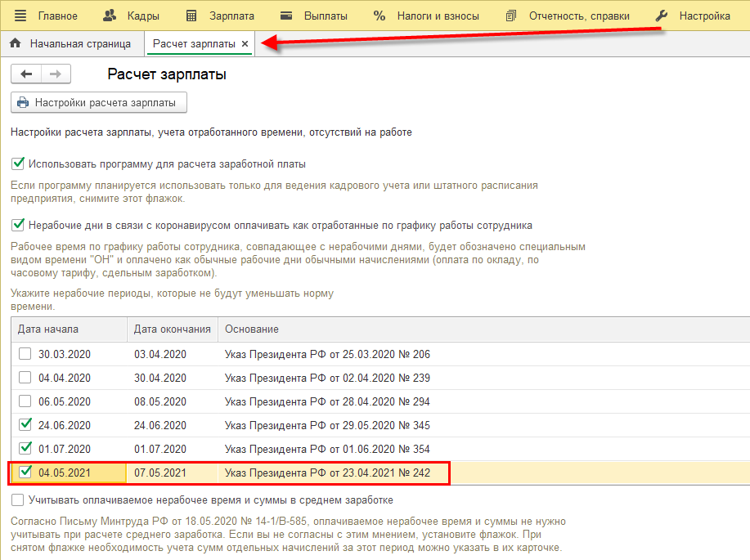The image size is (750, 560).
Task: Toggle Нерабочие дни в связи с коронавирусом checkbox
Action: tap(18, 225)
